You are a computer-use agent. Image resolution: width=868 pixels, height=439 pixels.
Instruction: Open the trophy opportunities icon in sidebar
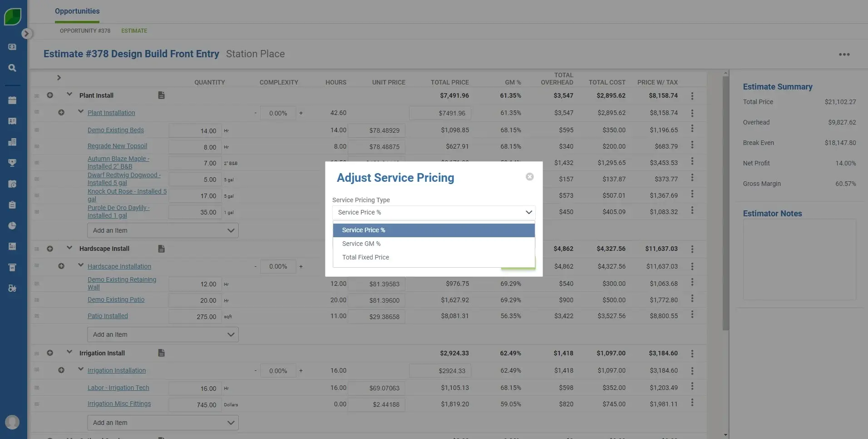click(12, 162)
